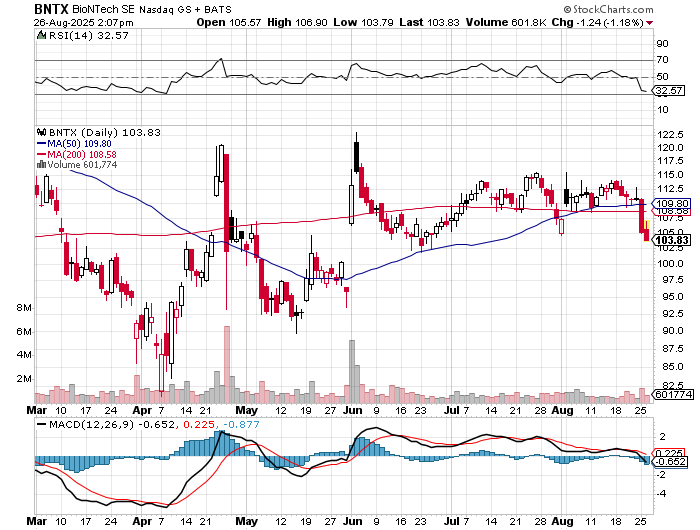The image size is (700, 530).
Task: Click the boxed 108.58 price axis tag
Action: tap(673, 210)
